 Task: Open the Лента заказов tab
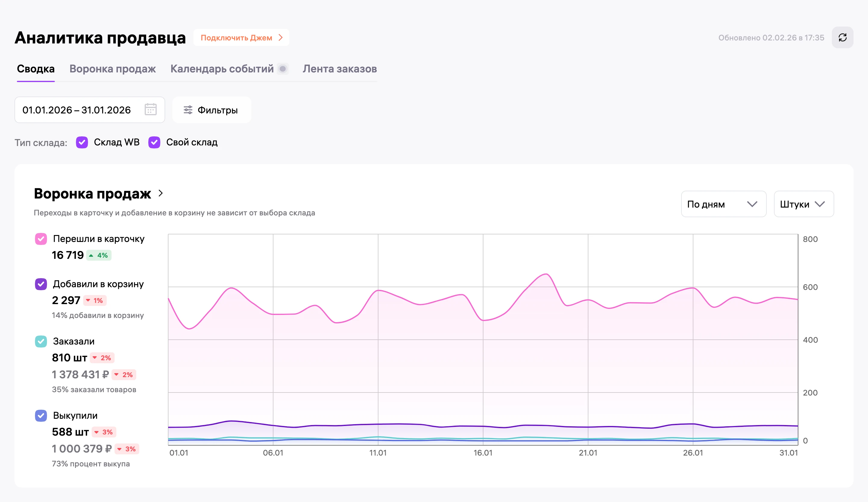pos(340,69)
